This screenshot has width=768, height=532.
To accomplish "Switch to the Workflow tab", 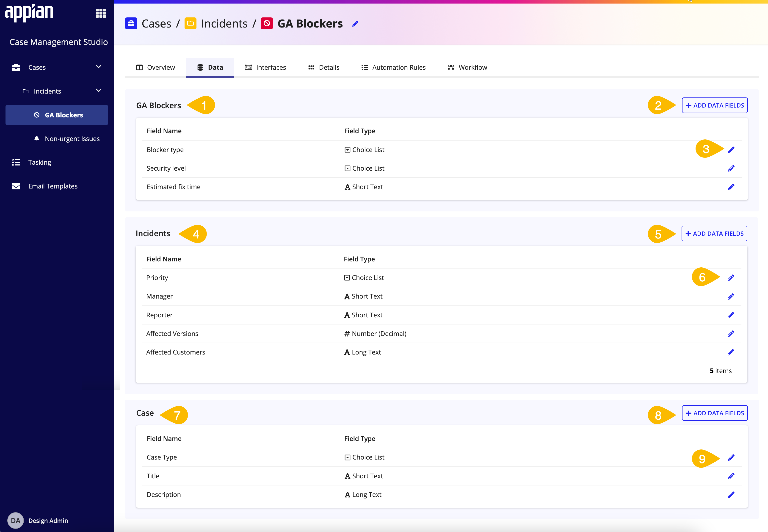I will [x=467, y=67].
